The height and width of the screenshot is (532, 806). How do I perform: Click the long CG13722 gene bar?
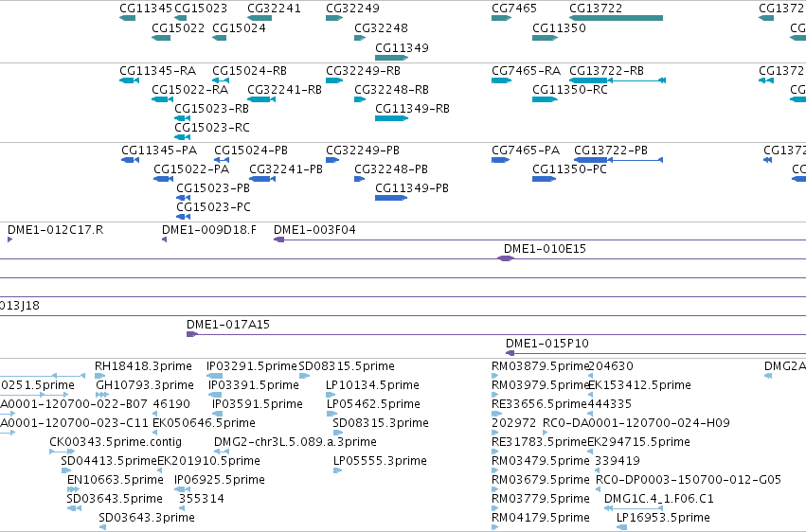coord(616,18)
